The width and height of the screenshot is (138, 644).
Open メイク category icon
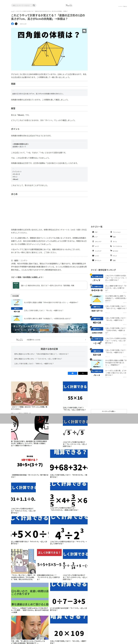93,246
